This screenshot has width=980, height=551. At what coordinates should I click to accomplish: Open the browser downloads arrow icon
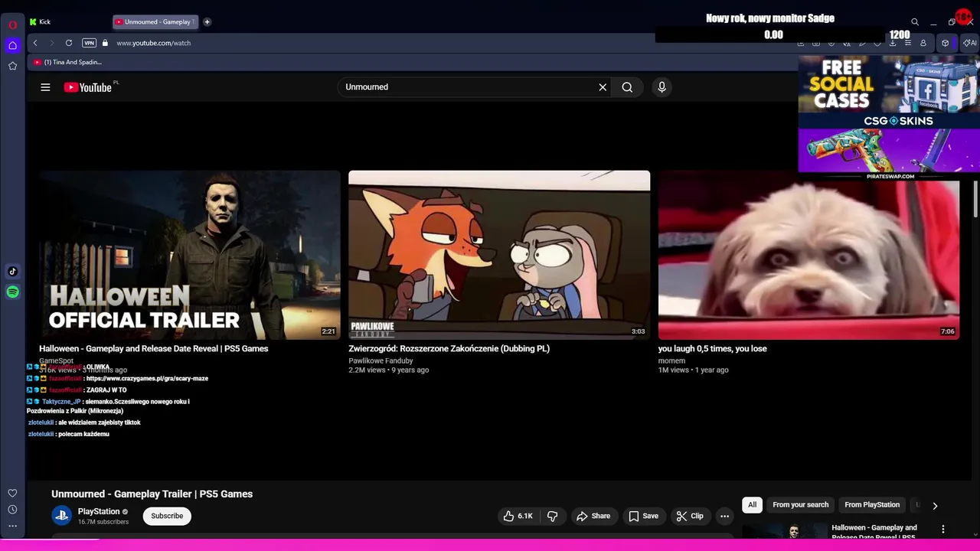pyautogui.click(x=893, y=43)
